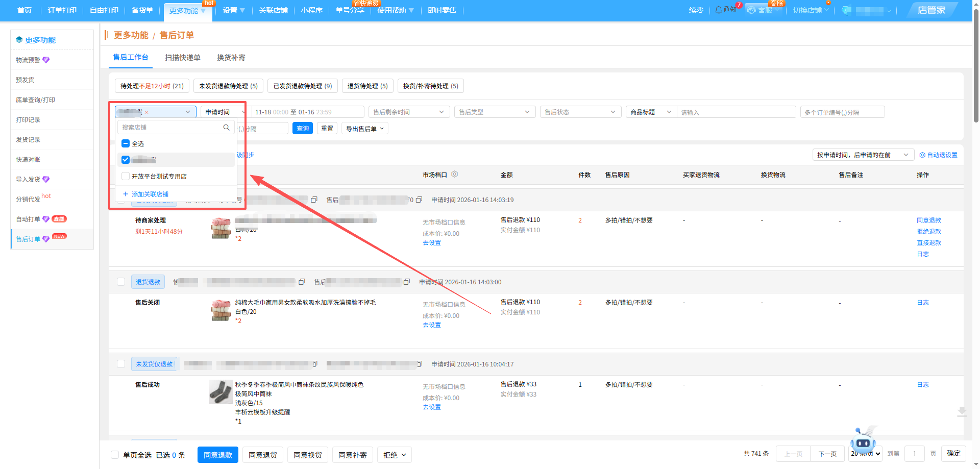This screenshot has width=980, height=469.
Task: Open the robot assistant floating icon
Action: [863, 441]
